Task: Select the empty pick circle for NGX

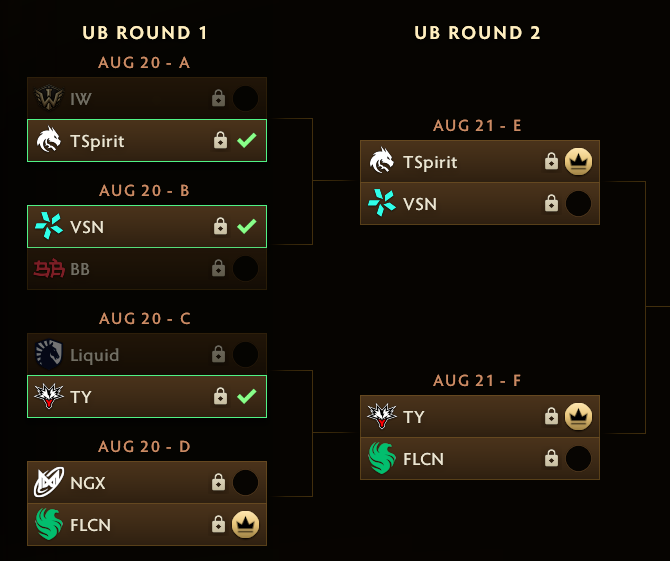Action: (x=245, y=482)
